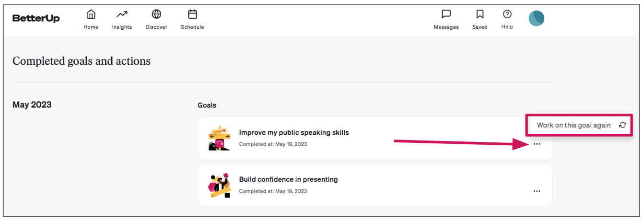Viewport: 644px width, 222px height.
Task: Open the Home icon in navigation
Action: click(91, 14)
